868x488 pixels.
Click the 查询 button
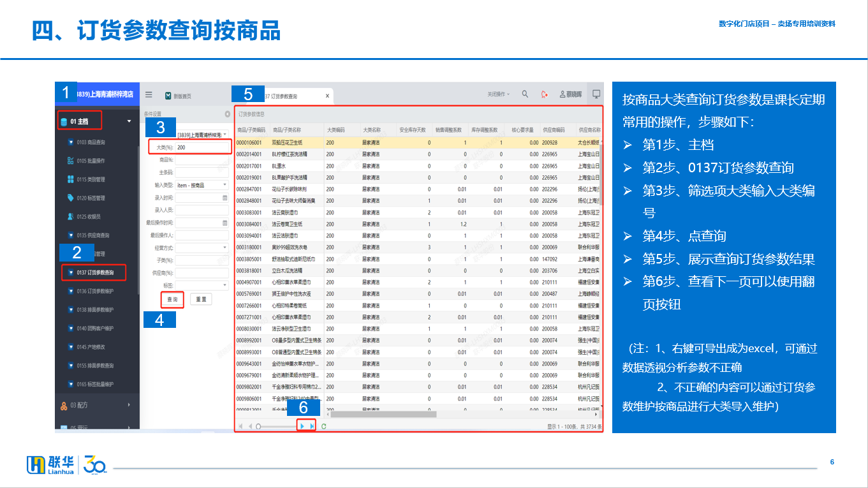point(172,299)
